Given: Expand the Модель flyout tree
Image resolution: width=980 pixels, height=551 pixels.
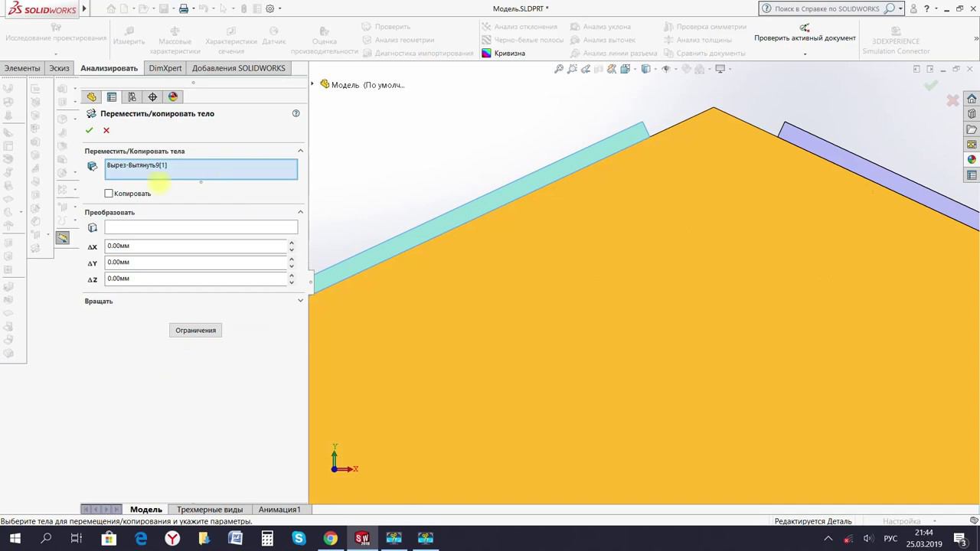Looking at the screenshot, I should (312, 84).
